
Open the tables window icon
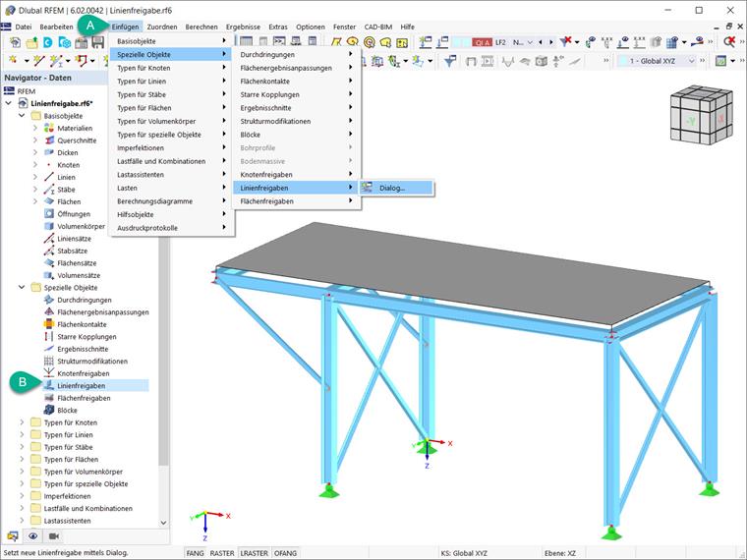246,42
